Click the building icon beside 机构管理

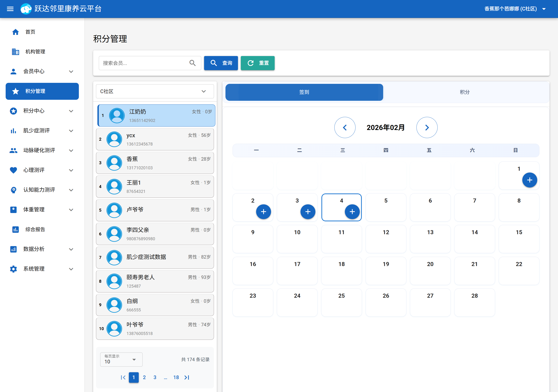(x=16, y=52)
